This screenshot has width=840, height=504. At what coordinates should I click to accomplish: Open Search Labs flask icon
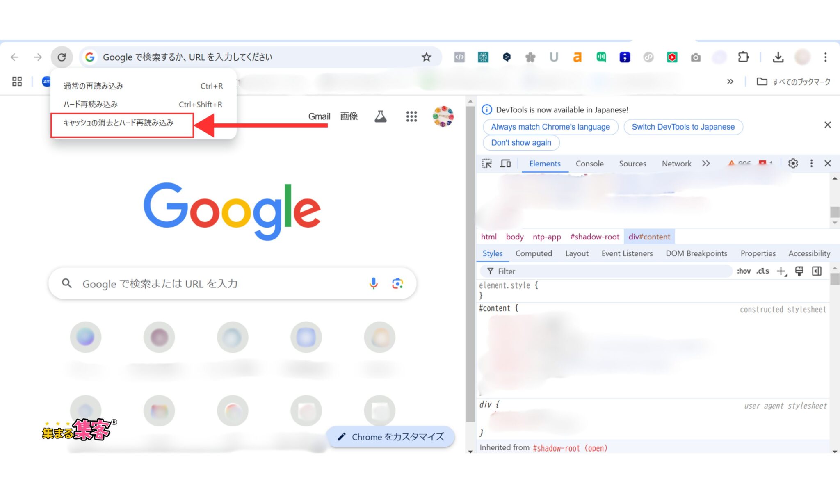point(380,116)
